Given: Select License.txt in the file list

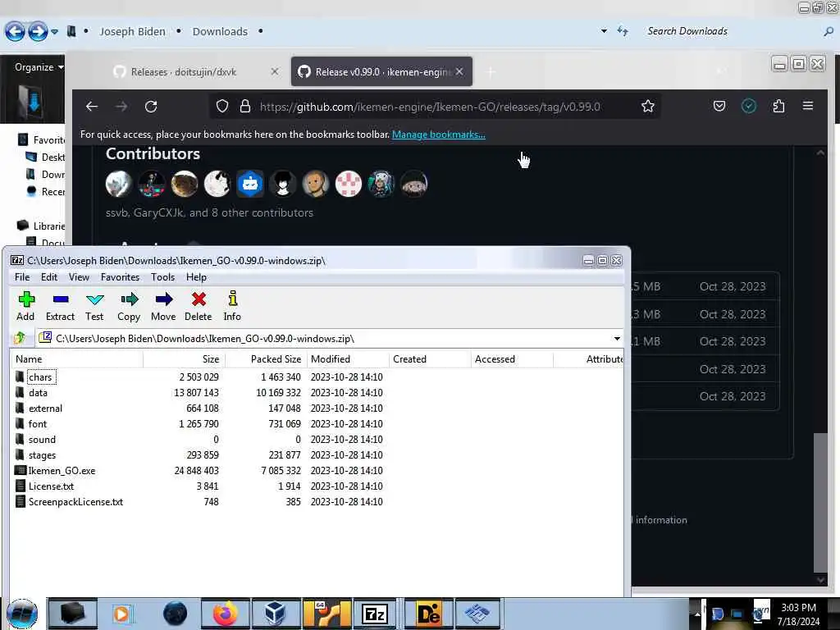Looking at the screenshot, I should (x=51, y=486).
